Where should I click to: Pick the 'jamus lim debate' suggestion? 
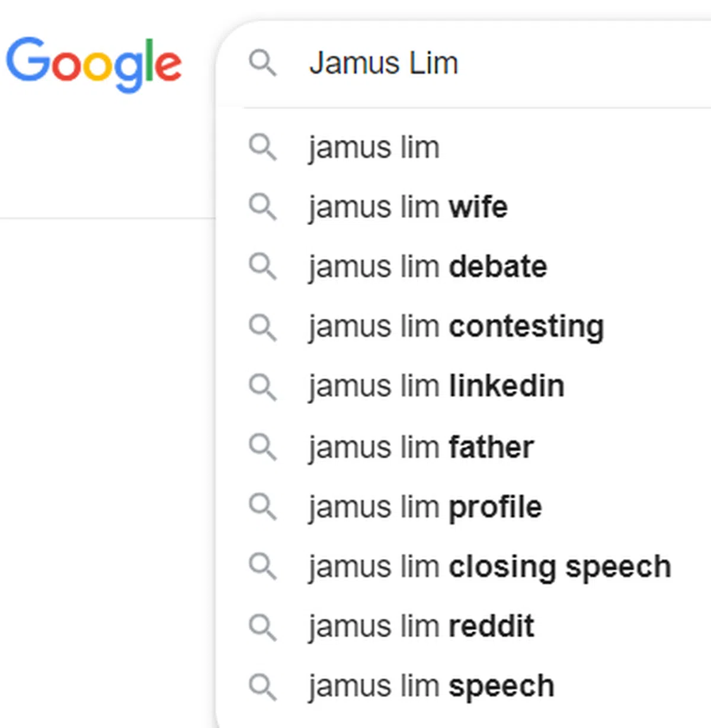point(427,267)
